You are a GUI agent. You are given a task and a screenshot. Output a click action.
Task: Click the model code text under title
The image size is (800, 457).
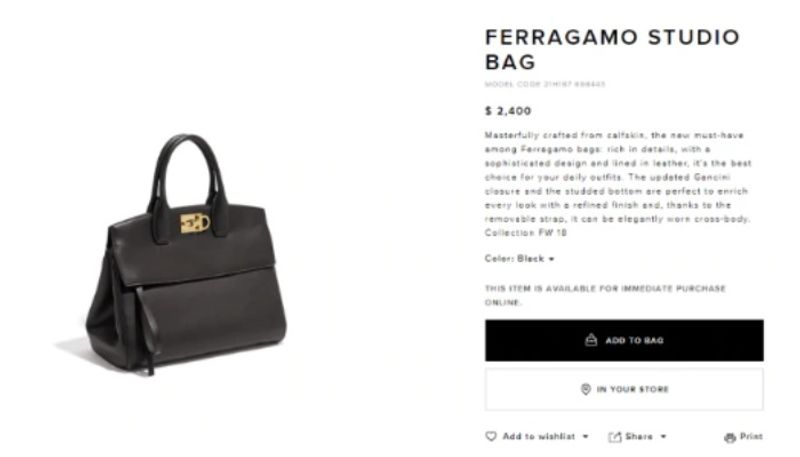click(545, 84)
